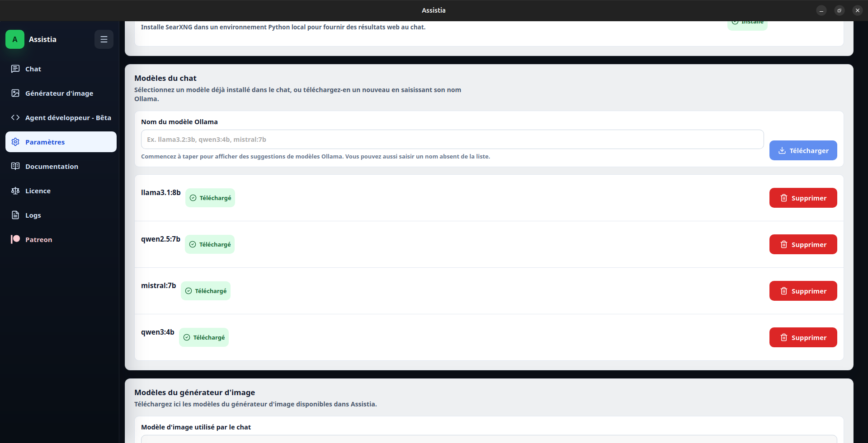Click "Modèle d'image utilisé par le chat" label
Screen dimensions: 868x443
point(196,427)
